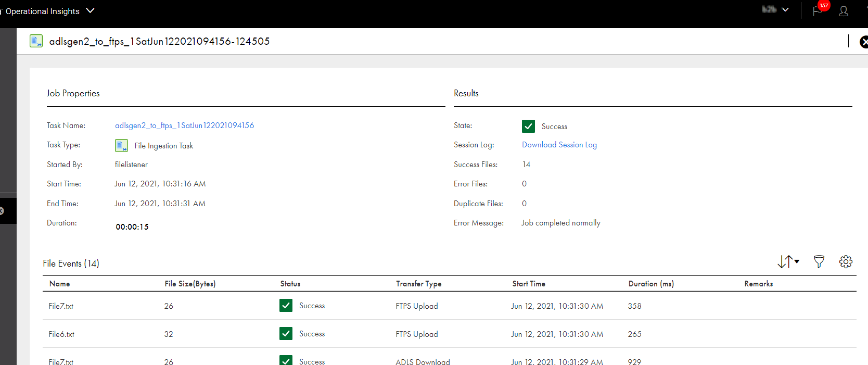Select File7.txt in FTPS Upload row
This screenshot has width=868, height=365.
61,306
